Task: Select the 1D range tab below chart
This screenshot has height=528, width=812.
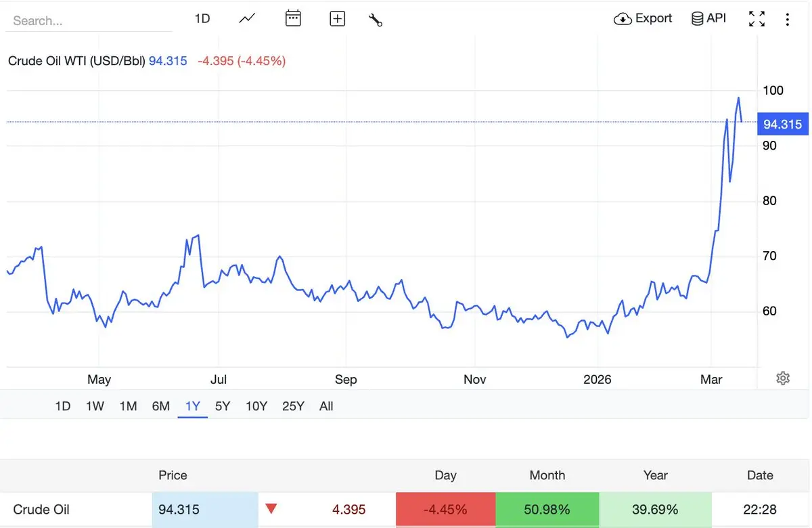Action: pyautogui.click(x=62, y=406)
